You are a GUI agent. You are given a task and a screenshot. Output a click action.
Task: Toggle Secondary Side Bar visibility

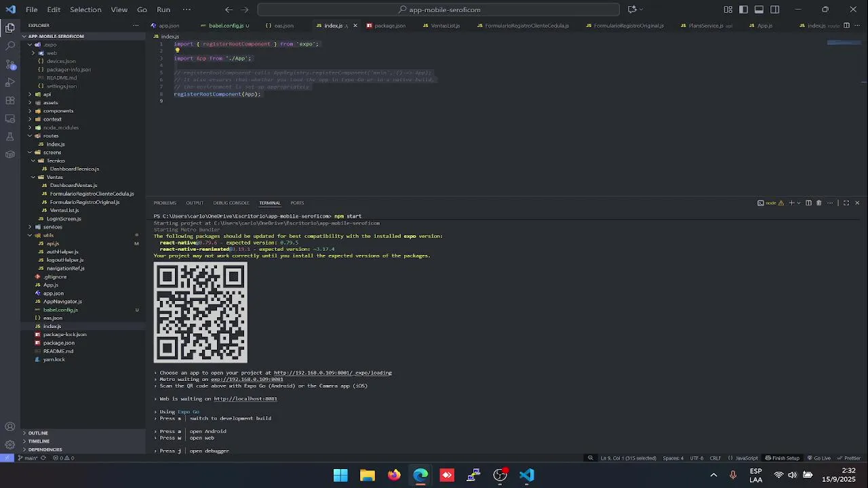[774, 9]
